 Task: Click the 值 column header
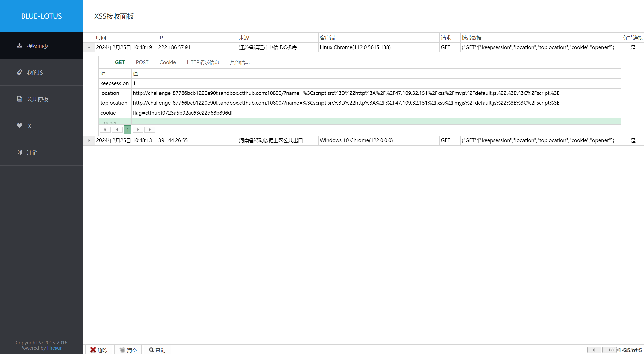[376, 74]
